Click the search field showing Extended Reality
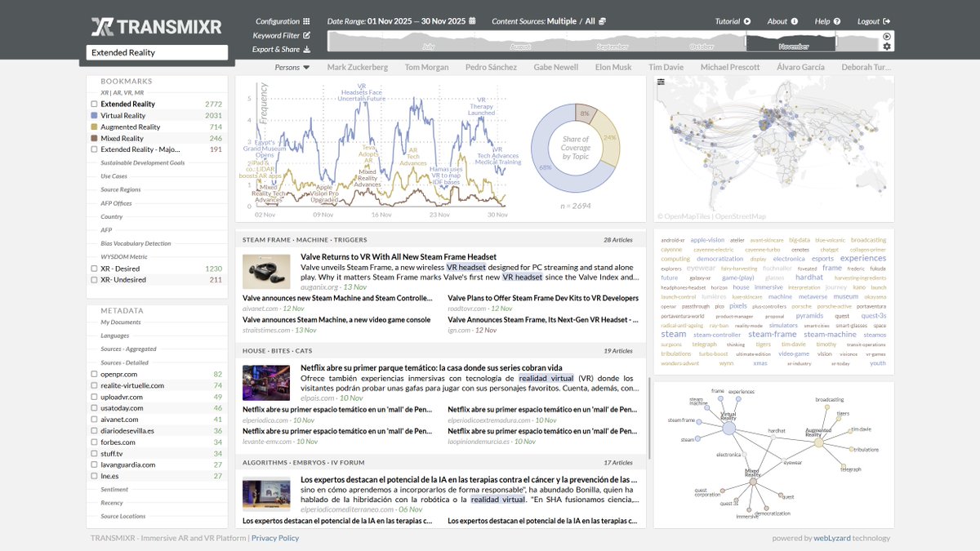 click(157, 52)
